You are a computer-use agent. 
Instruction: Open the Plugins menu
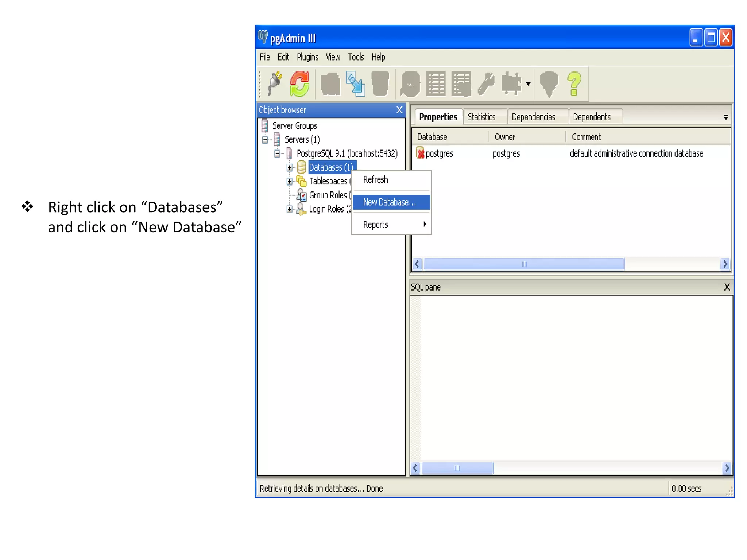[x=307, y=57]
